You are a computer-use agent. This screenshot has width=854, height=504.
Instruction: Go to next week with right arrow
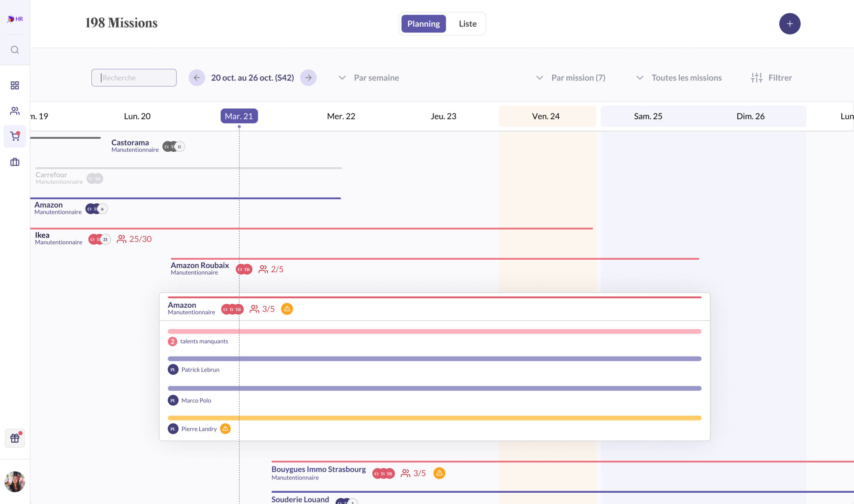click(x=308, y=78)
